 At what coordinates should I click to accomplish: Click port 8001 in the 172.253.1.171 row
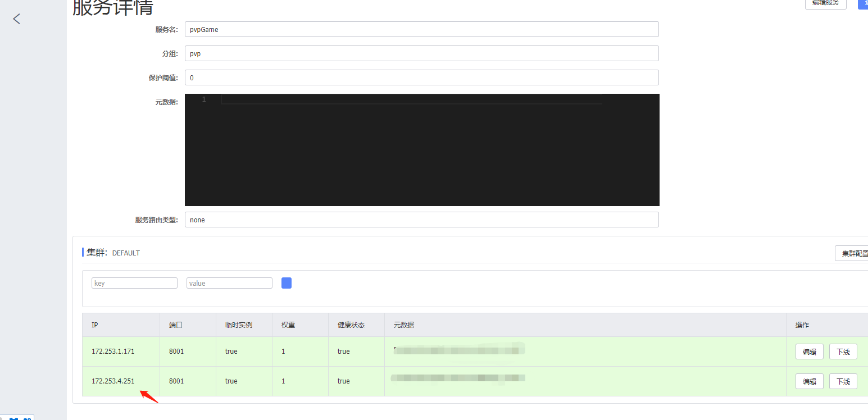(176, 351)
